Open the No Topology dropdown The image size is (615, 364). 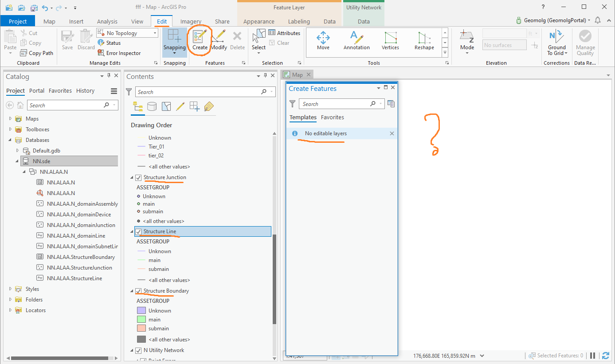pyautogui.click(x=155, y=33)
